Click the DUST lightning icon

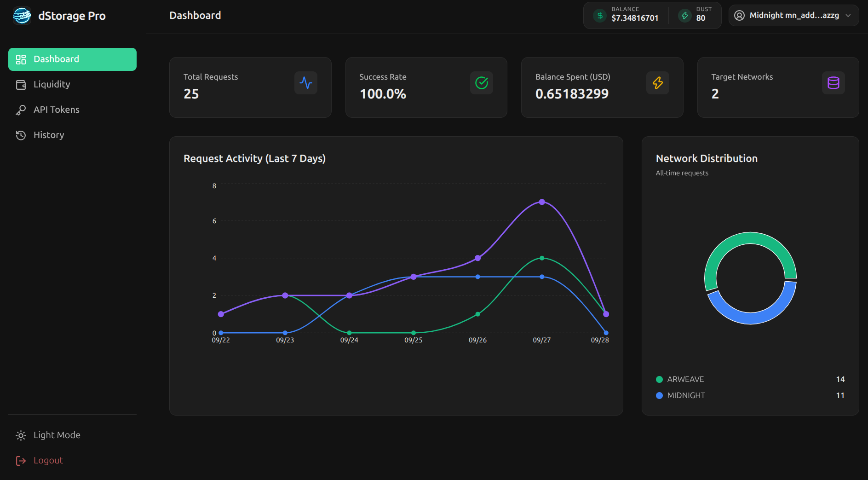[x=684, y=16]
